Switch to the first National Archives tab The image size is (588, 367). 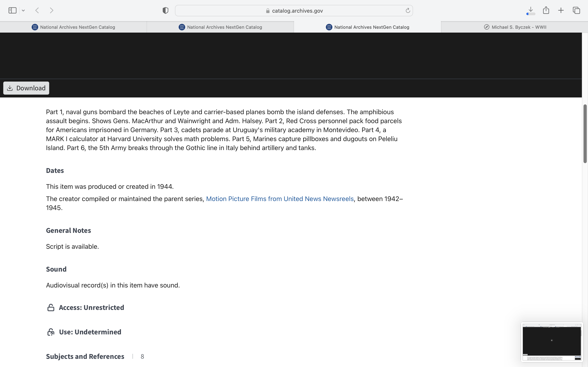point(73,27)
